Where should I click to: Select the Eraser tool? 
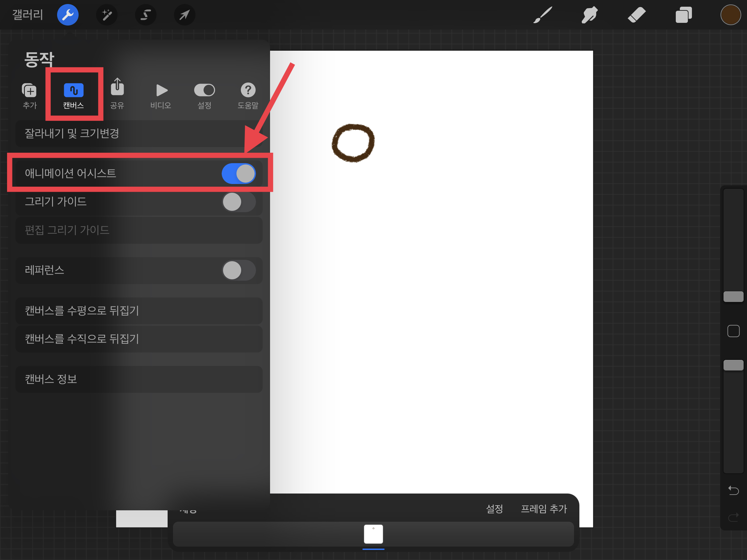636,15
